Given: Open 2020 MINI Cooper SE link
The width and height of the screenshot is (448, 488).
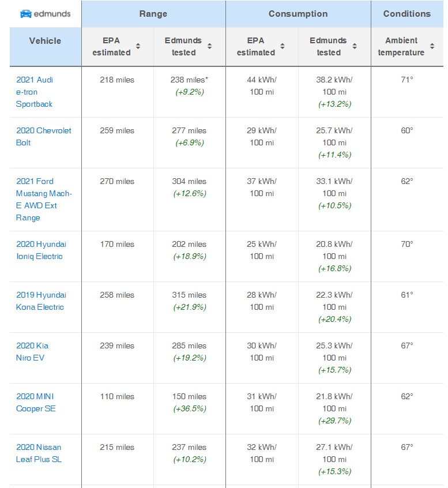Looking at the screenshot, I should 36,402.
